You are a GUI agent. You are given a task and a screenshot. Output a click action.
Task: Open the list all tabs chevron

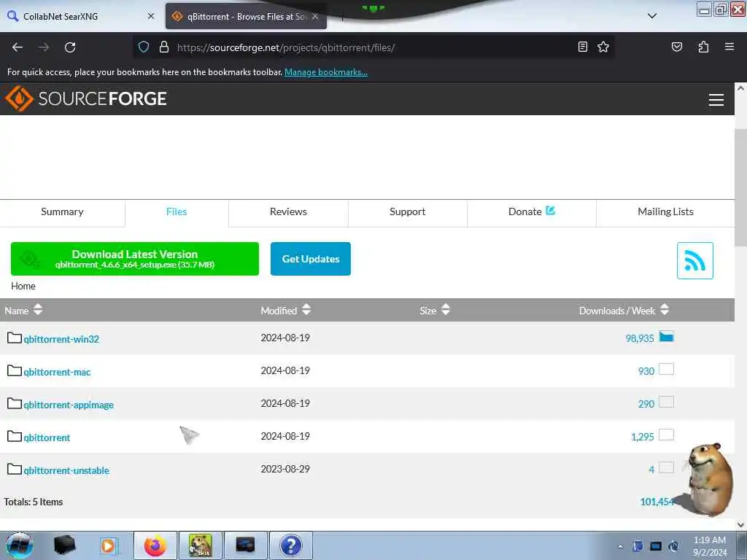[x=652, y=16]
